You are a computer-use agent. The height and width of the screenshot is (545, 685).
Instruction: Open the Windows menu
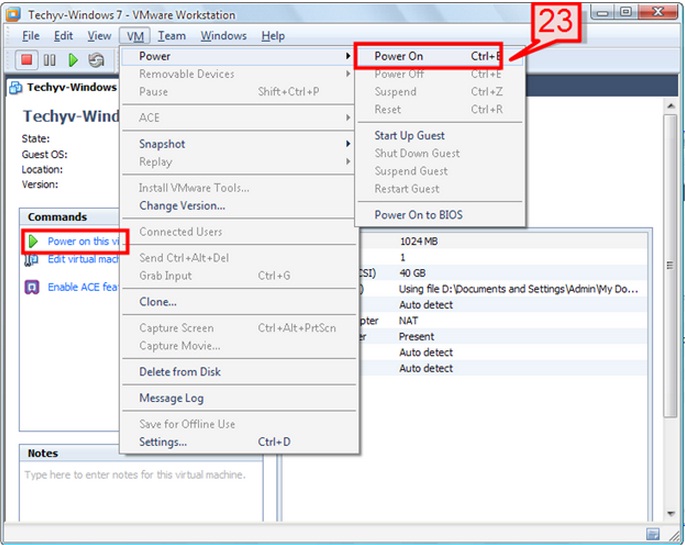tap(223, 36)
